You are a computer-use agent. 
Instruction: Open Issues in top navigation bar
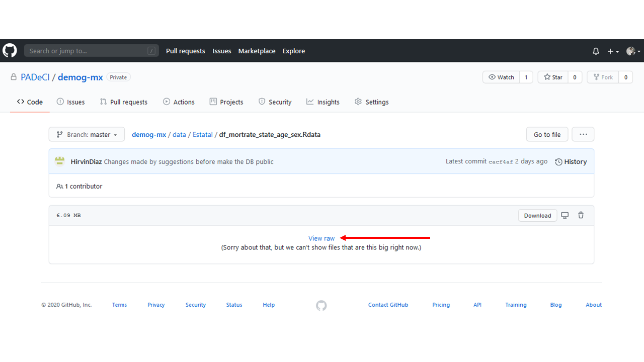pos(222,51)
